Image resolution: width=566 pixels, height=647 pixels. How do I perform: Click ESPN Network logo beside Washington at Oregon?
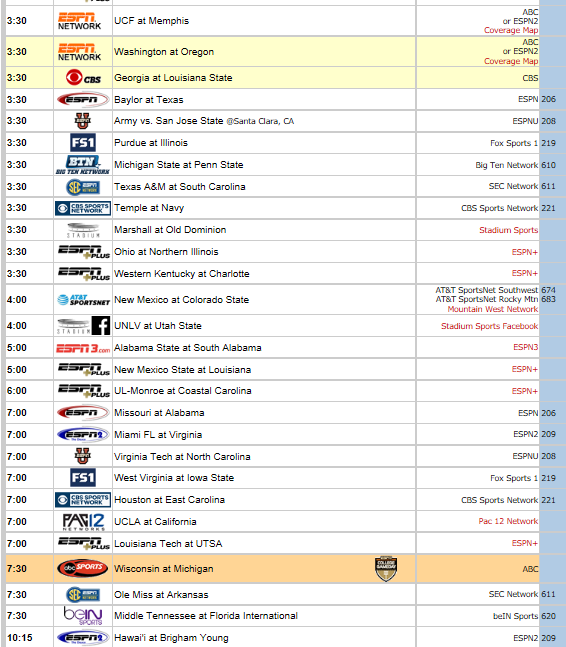(79, 52)
